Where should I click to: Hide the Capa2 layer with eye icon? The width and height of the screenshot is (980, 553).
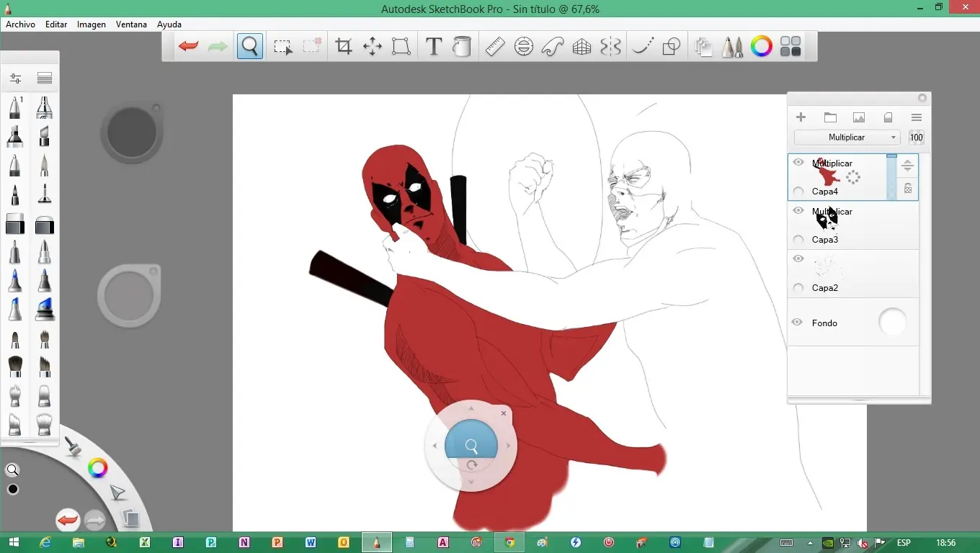(798, 259)
